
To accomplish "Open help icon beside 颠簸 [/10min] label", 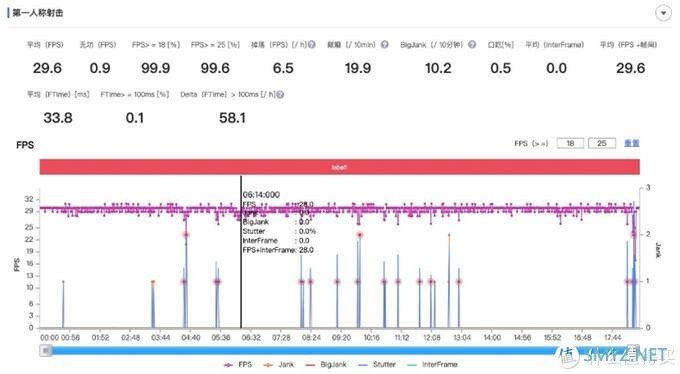I will (384, 45).
